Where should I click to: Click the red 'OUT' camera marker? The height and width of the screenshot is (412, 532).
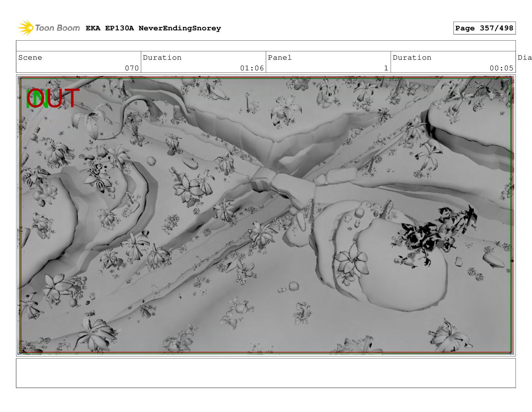click(x=53, y=98)
